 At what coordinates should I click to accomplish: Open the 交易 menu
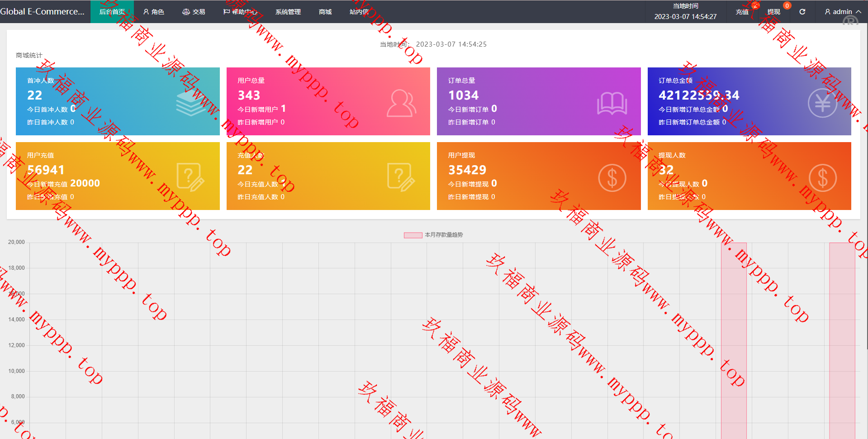[x=194, y=12]
